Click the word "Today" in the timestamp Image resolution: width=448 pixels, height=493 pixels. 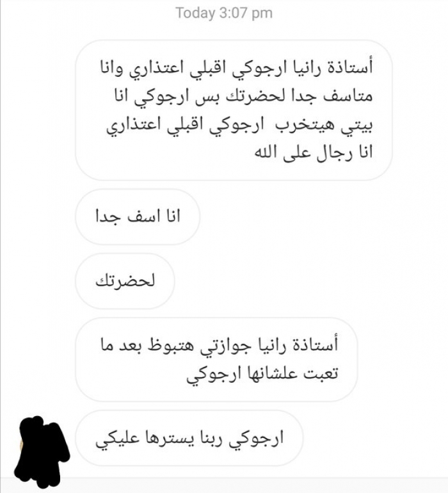pyautogui.click(x=195, y=13)
